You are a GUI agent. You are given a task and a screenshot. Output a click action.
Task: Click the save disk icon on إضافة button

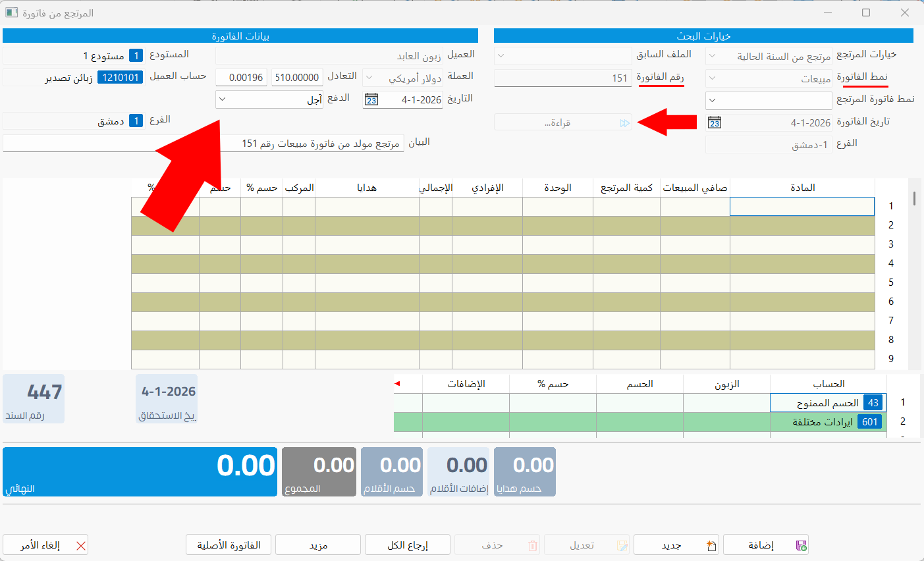[x=801, y=545]
